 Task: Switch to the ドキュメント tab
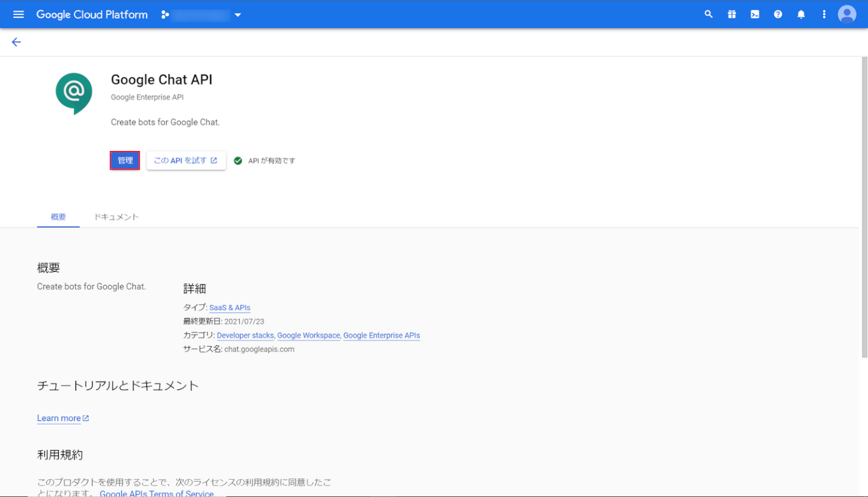coord(116,217)
